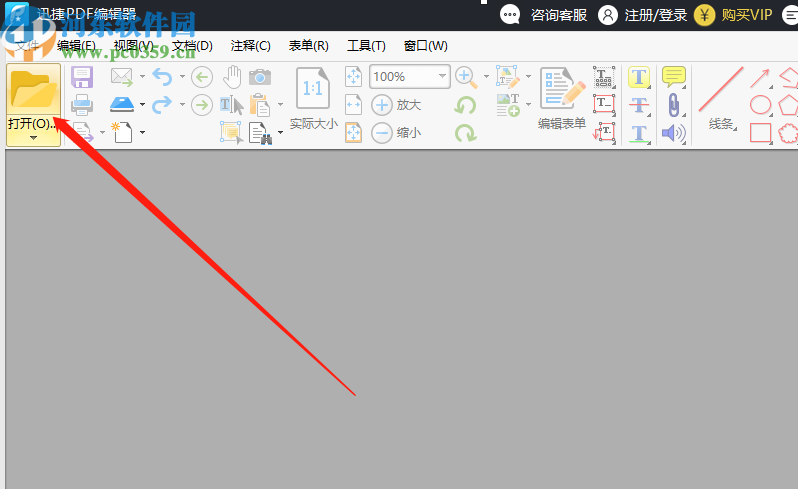Click the fit visible orange page icon

coord(353,132)
